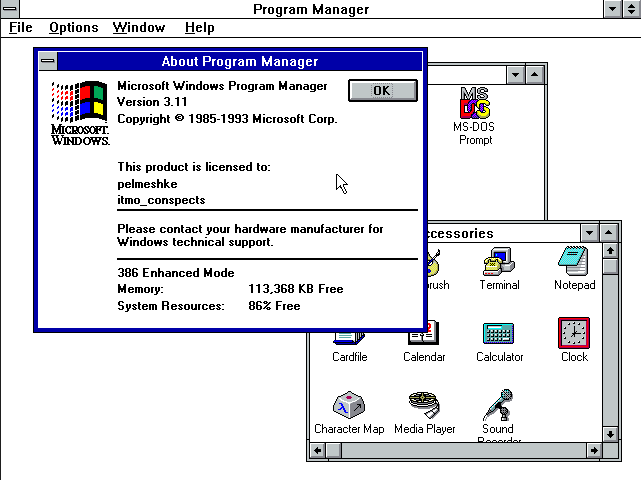Click the '386 Enhanced Mode' text
The height and width of the screenshot is (480, 641).
pyautogui.click(x=176, y=273)
